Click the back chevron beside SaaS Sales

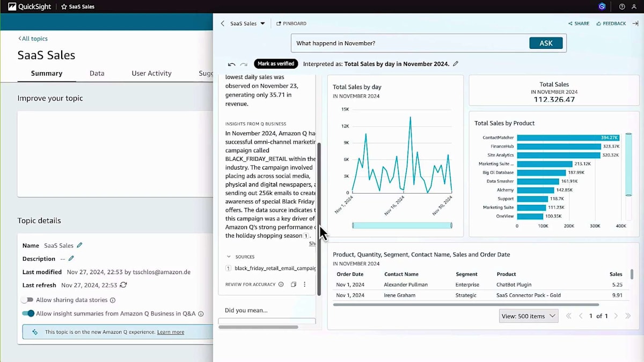[x=223, y=24]
